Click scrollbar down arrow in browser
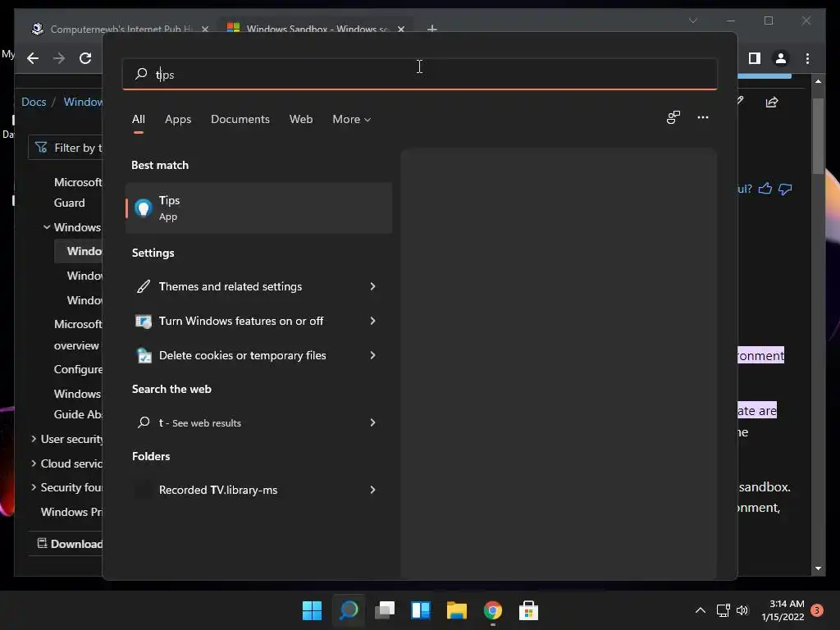This screenshot has height=630, width=840. coord(818,568)
